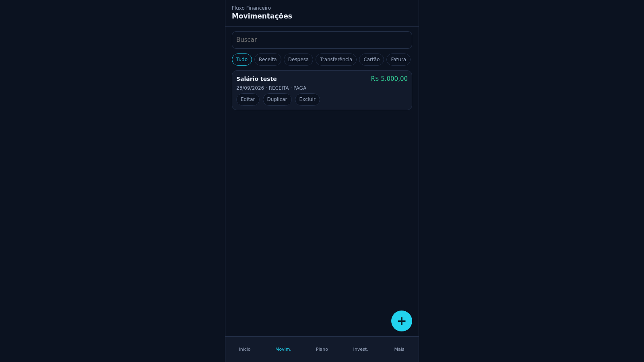Go to the Início tab
The width and height of the screenshot is (644, 362).
tap(245, 349)
